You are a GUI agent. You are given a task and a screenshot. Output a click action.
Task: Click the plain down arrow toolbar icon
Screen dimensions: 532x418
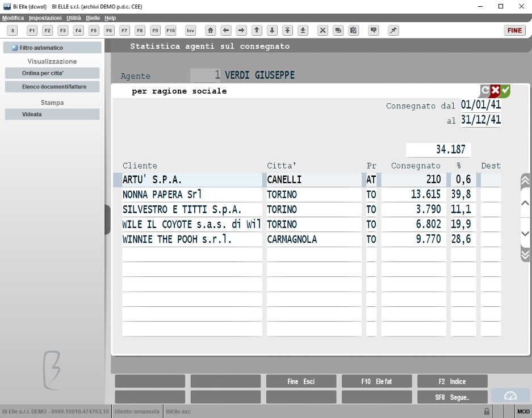[x=272, y=31]
